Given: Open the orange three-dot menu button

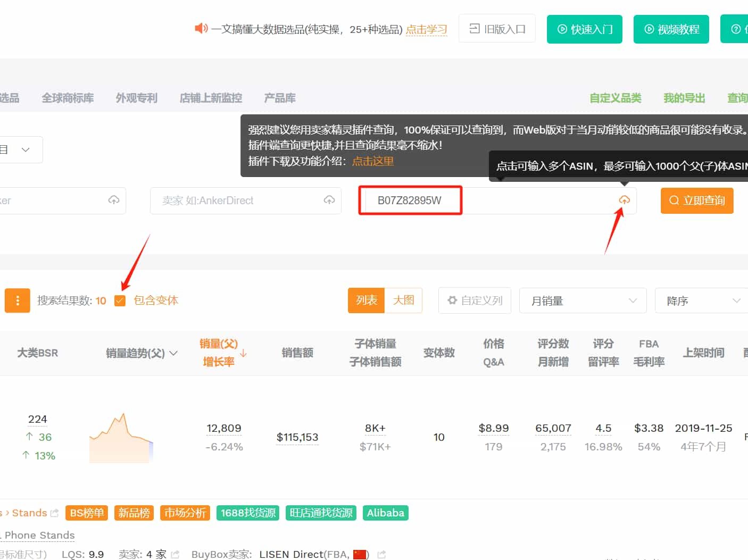Looking at the screenshot, I should tap(18, 300).
